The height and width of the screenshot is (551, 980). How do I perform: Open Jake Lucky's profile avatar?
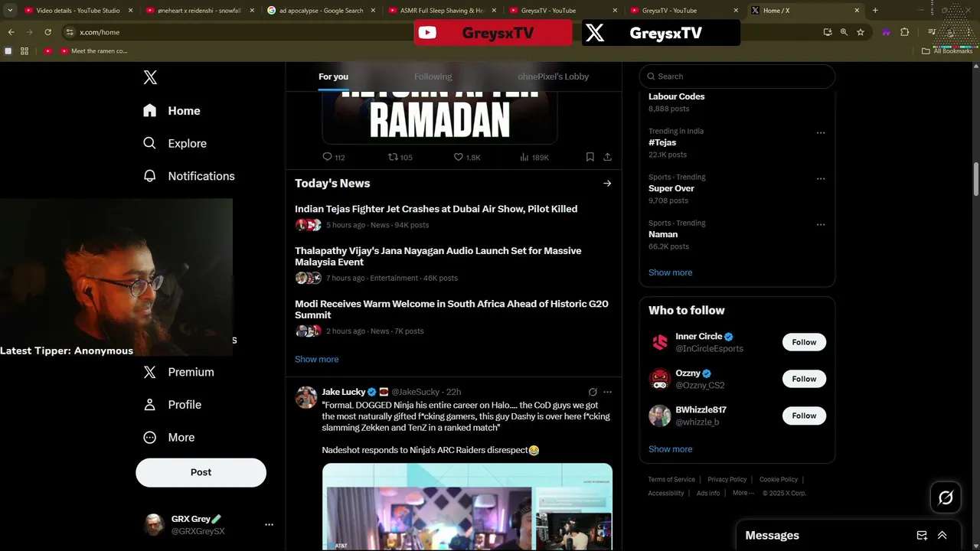pos(306,397)
